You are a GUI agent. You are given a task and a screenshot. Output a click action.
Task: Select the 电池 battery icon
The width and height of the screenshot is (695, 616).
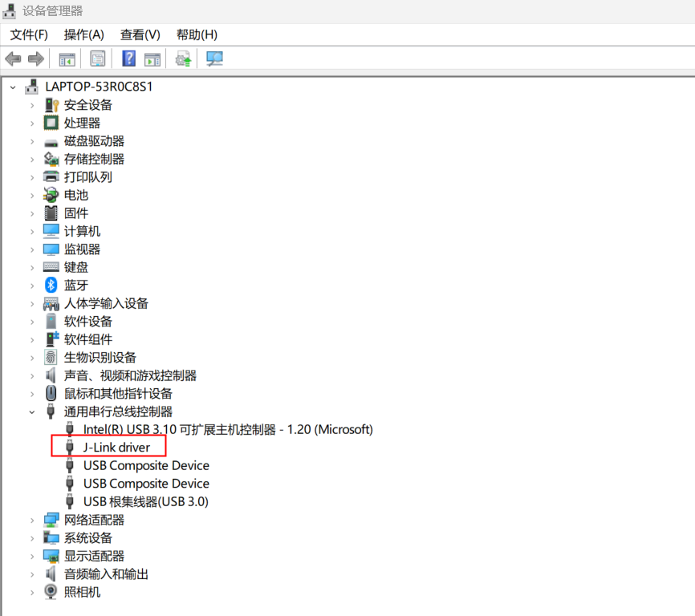tap(51, 195)
